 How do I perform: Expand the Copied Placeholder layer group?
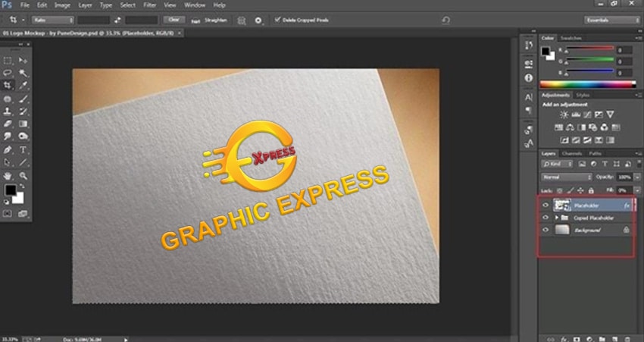coord(558,217)
